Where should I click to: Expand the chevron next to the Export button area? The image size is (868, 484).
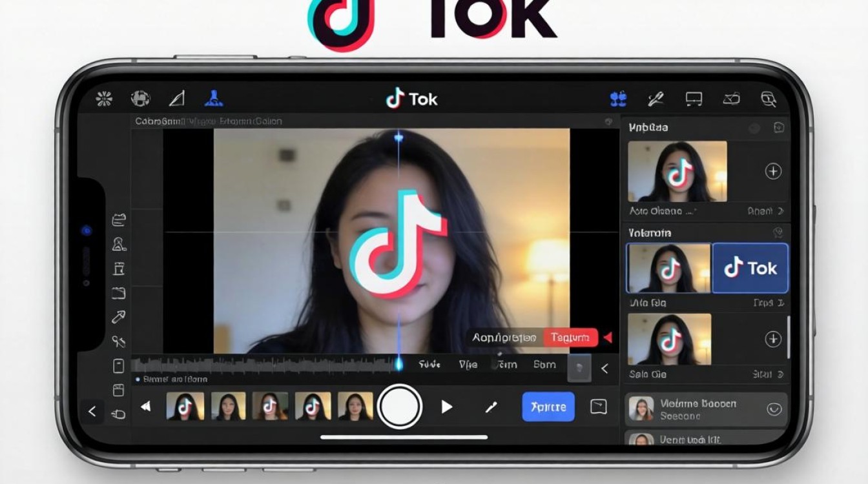(605, 369)
